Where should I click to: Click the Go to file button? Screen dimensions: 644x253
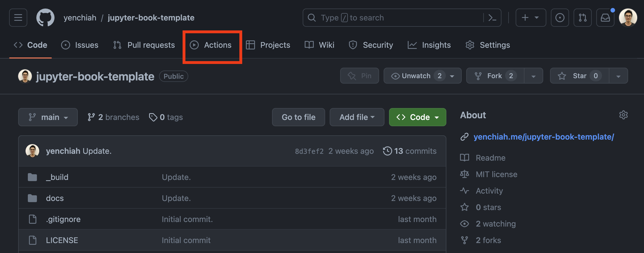[298, 117]
